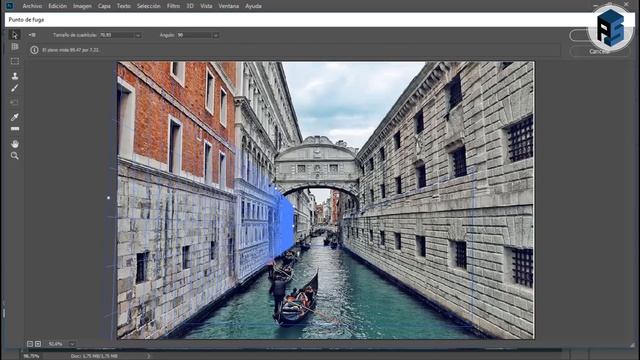Image resolution: width=640 pixels, height=360 pixels.
Task: Click the blue-highlighted perspective plane
Action: (x=283, y=224)
